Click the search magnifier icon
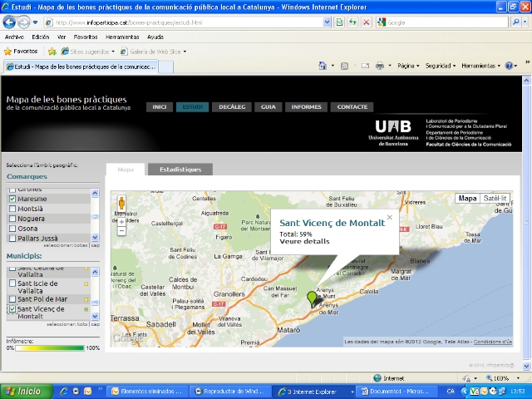The height and width of the screenshot is (399, 532). click(x=515, y=22)
